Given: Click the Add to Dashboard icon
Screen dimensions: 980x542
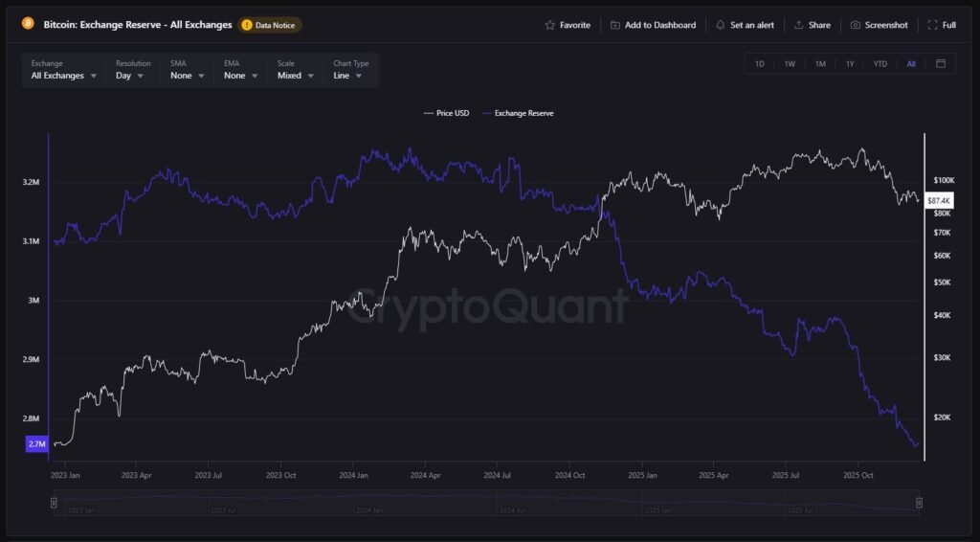Looking at the screenshot, I should (x=614, y=25).
